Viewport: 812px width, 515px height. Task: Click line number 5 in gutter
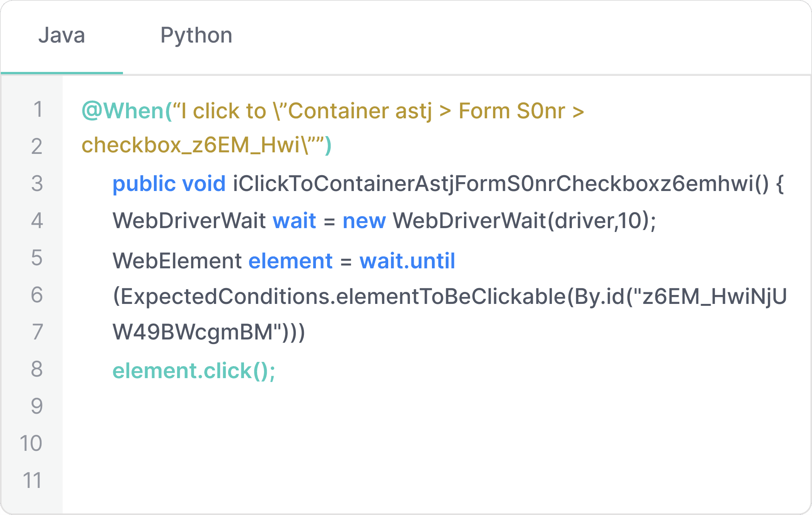pyautogui.click(x=37, y=258)
